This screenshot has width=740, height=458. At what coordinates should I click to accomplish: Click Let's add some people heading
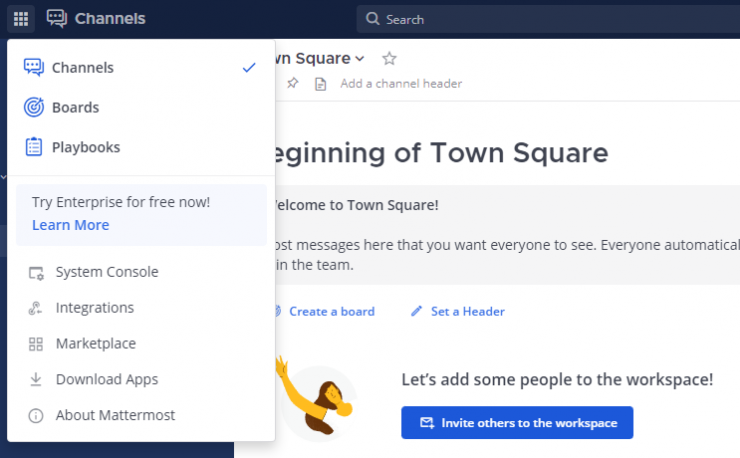click(557, 380)
